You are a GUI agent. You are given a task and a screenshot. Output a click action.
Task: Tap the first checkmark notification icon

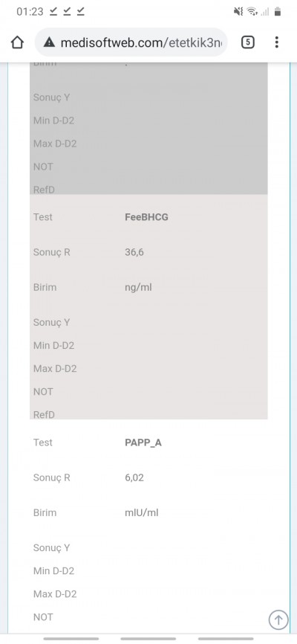click(x=53, y=11)
